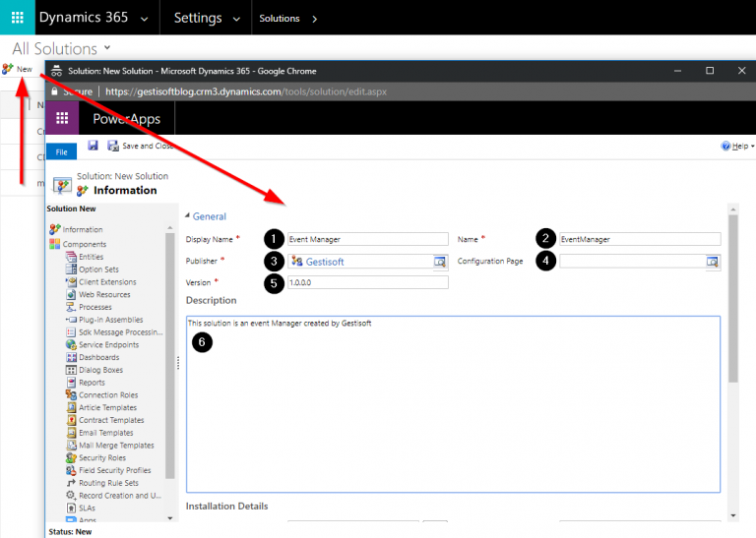Click the panel splitter handle dots
The height and width of the screenshot is (538, 756).
point(178,363)
